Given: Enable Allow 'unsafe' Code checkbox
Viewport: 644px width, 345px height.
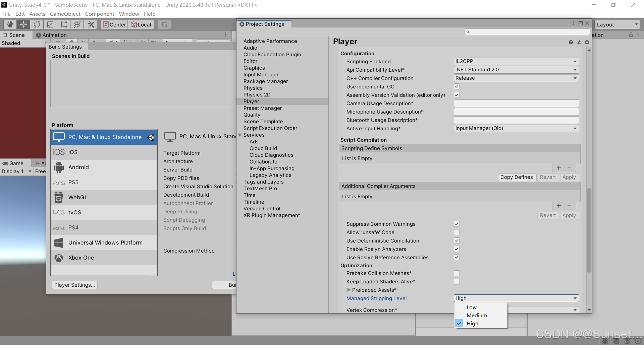Looking at the screenshot, I should [457, 232].
